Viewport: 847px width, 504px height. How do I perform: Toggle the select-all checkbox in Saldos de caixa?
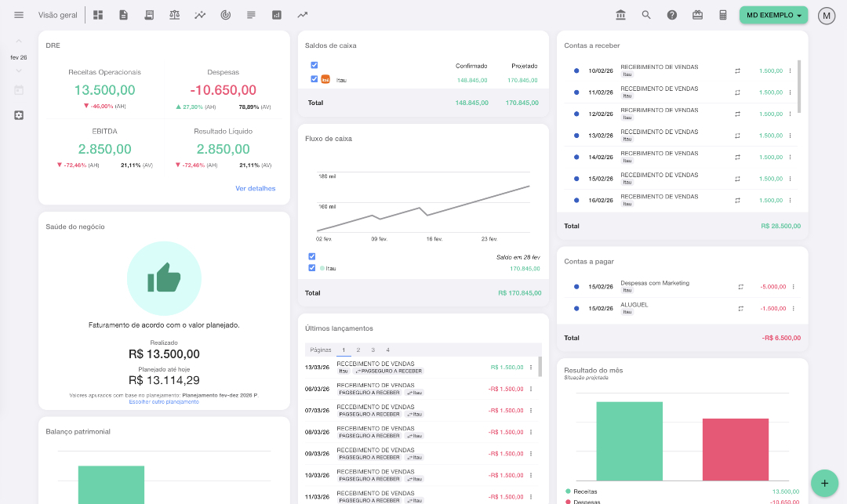314,65
